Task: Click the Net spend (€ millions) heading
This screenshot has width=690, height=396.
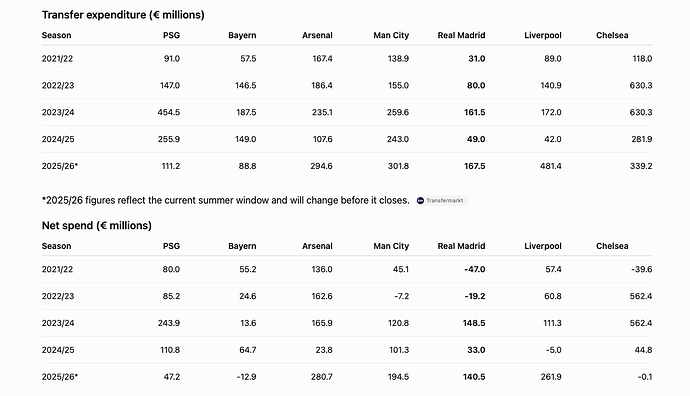Action: 97,226
